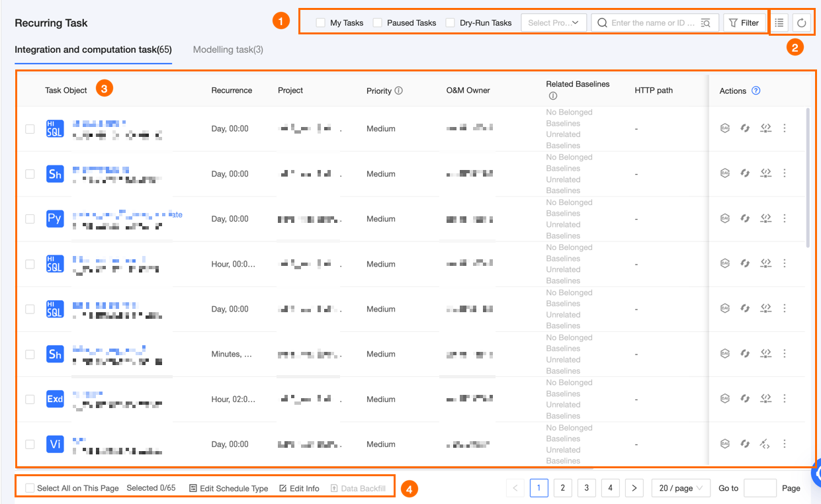The width and height of the screenshot is (821, 504).
Task: Click the HTTP path column header
Action: pos(654,91)
